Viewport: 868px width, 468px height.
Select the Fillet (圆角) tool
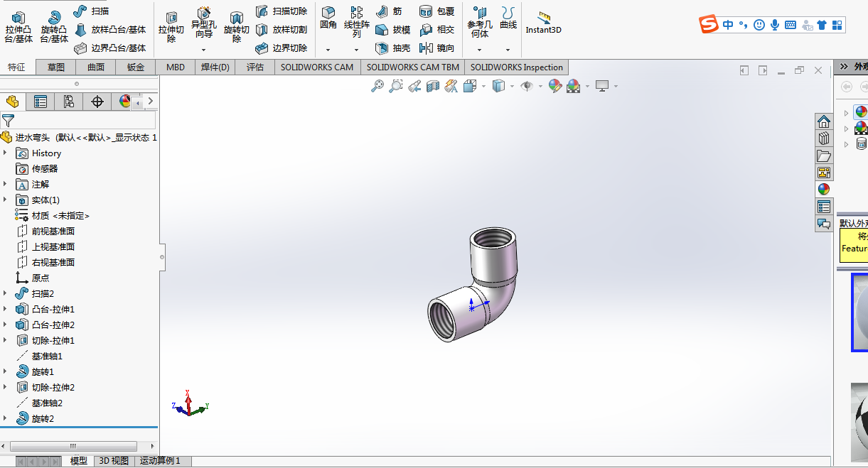(x=328, y=18)
